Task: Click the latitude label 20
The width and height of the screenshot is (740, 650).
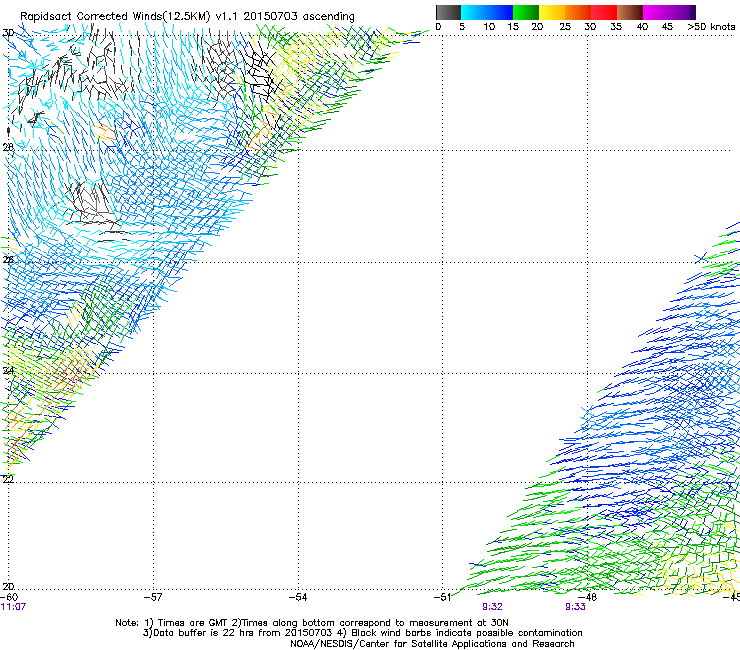Action: (8, 587)
